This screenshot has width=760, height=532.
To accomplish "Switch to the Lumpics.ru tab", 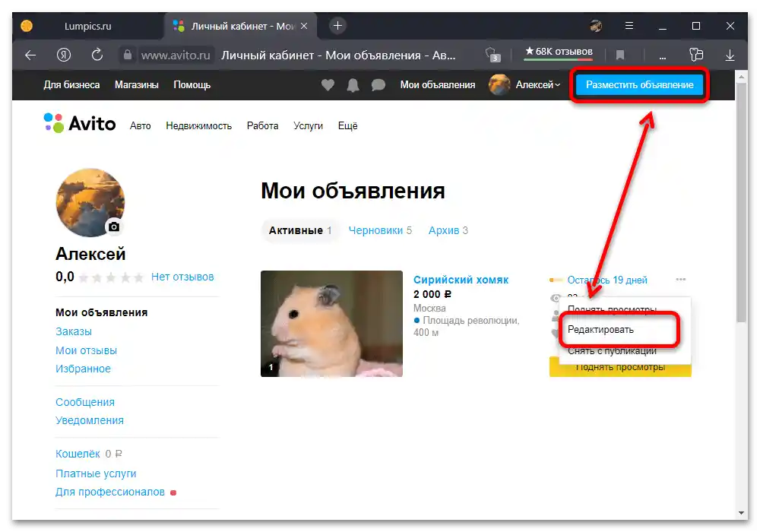I will 87,26.
